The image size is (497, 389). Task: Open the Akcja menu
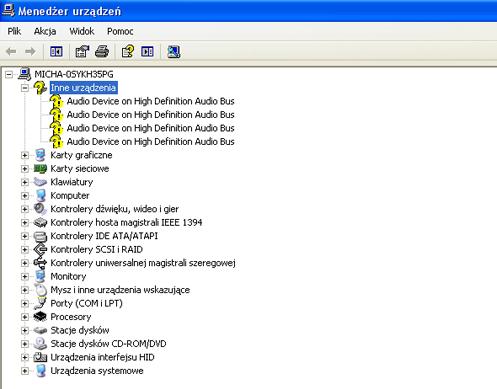click(x=45, y=31)
